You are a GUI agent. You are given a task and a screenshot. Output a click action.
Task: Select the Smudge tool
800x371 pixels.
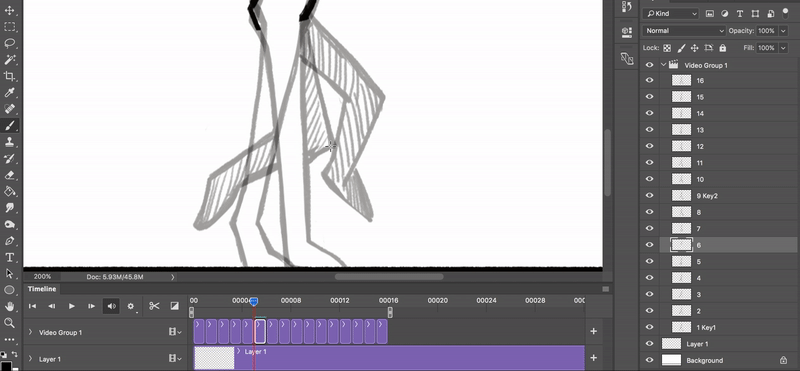[x=9, y=208]
